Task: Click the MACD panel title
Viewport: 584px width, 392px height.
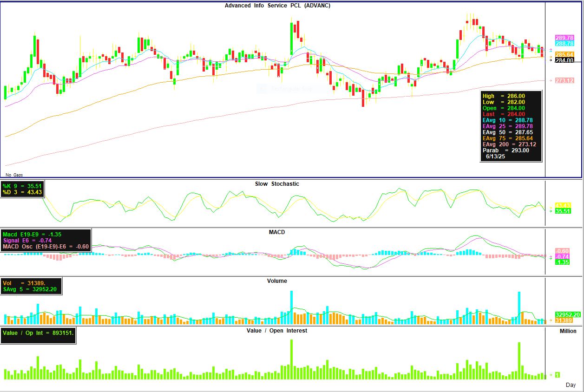Action: 276,232
